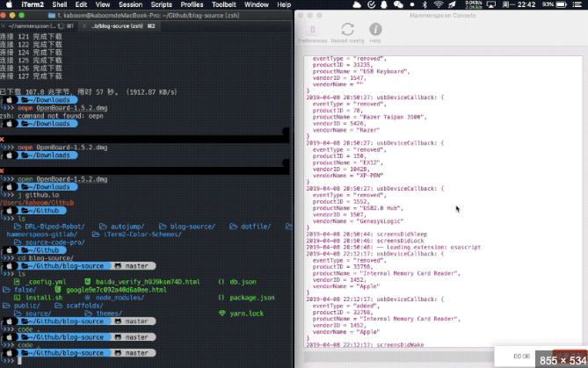Click the 'screensDidLock' log line
Image resolution: width=588 pixels, height=368 pixels.
tap(366, 241)
